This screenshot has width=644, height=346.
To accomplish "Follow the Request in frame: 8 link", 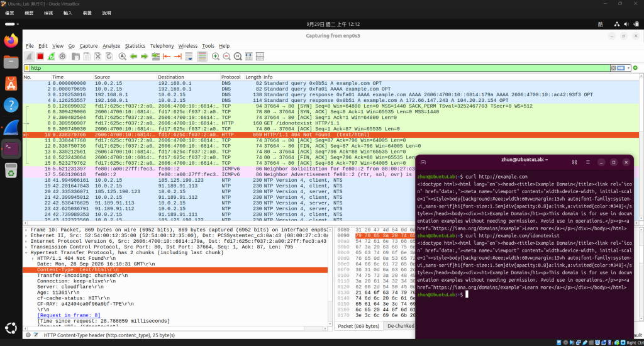I will pos(69,315).
